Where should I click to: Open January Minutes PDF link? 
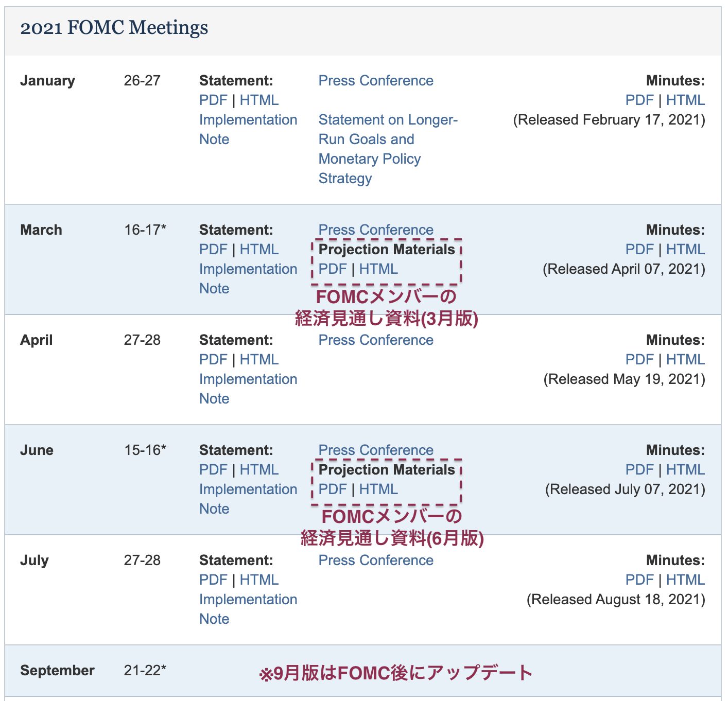point(639,100)
